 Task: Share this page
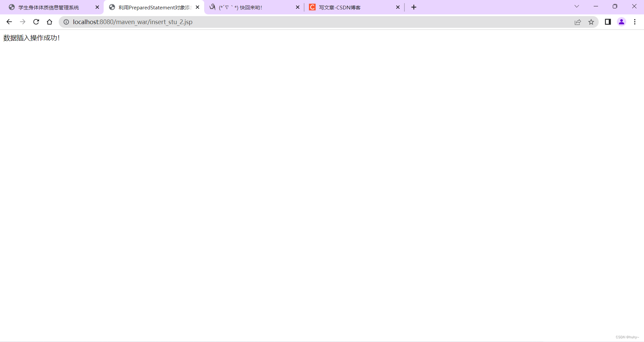click(x=578, y=22)
